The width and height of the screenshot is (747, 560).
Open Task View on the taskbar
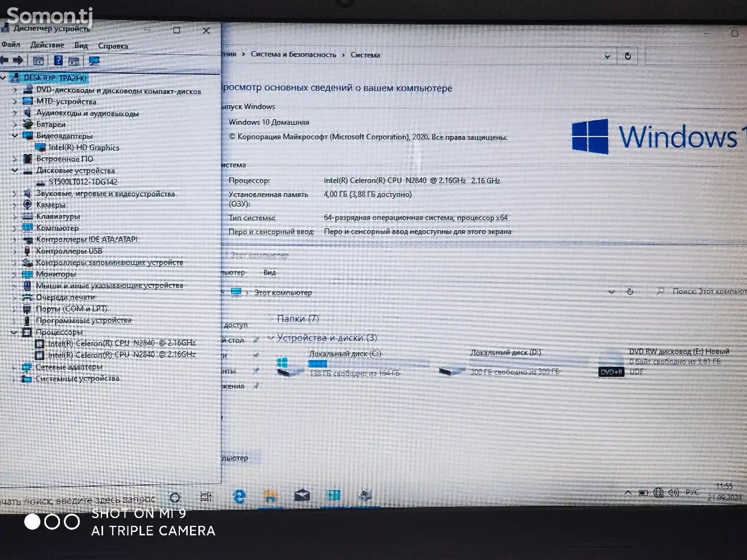(206, 497)
